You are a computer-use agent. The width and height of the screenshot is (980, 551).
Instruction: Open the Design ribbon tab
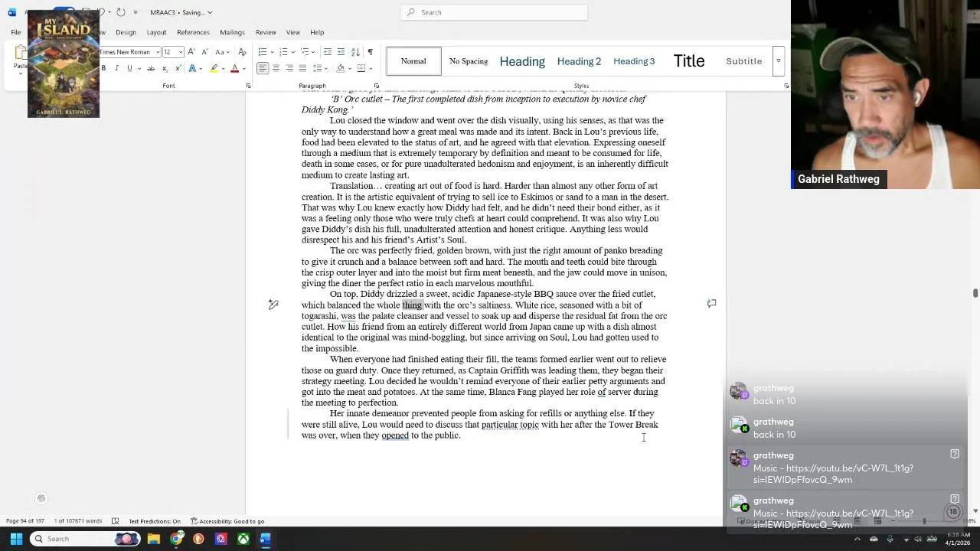126,32
